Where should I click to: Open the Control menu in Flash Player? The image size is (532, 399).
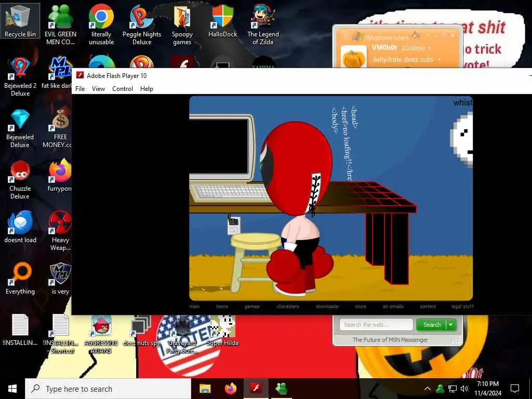coord(123,88)
